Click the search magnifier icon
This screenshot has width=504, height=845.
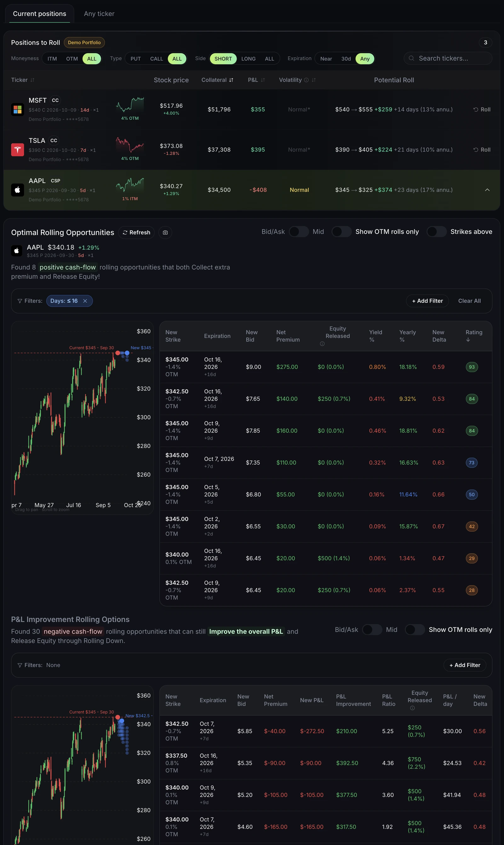coord(411,58)
